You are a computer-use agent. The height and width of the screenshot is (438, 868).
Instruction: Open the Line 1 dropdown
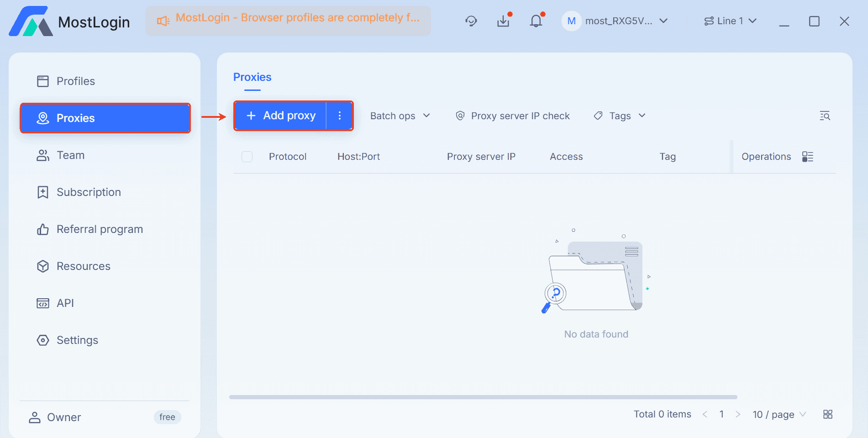[x=730, y=21]
